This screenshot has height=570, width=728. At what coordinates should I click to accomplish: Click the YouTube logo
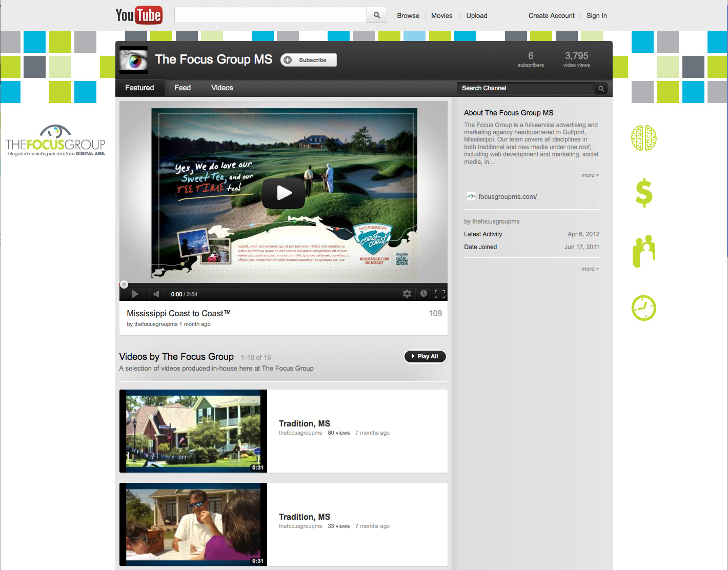click(138, 15)
